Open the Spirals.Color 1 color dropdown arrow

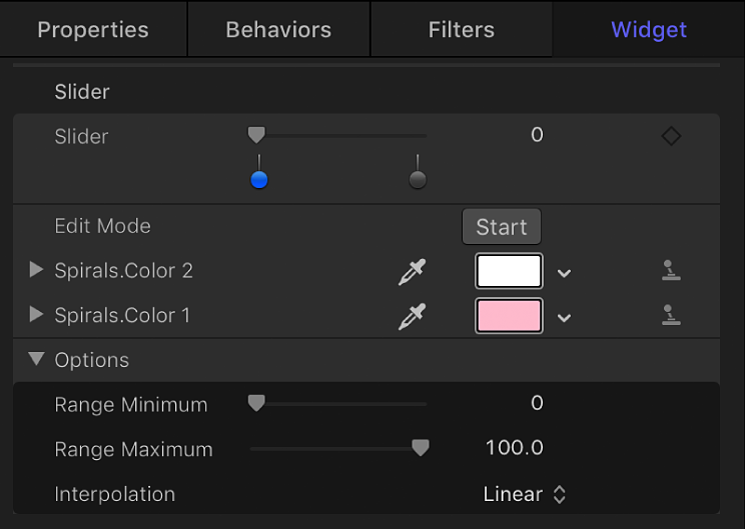[x=565, y=318]
